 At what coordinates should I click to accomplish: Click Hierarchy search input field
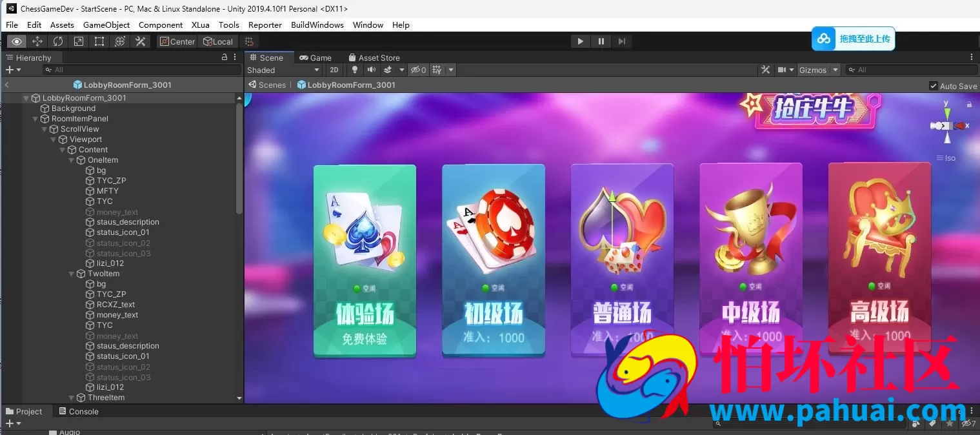(141, 70)
